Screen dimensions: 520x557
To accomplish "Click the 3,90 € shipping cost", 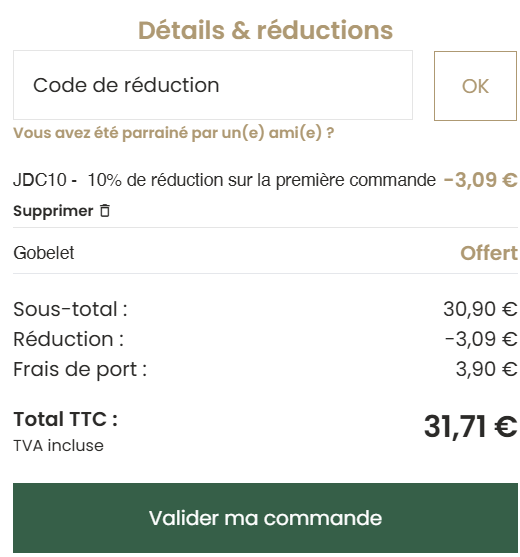I will pos(486,369).
